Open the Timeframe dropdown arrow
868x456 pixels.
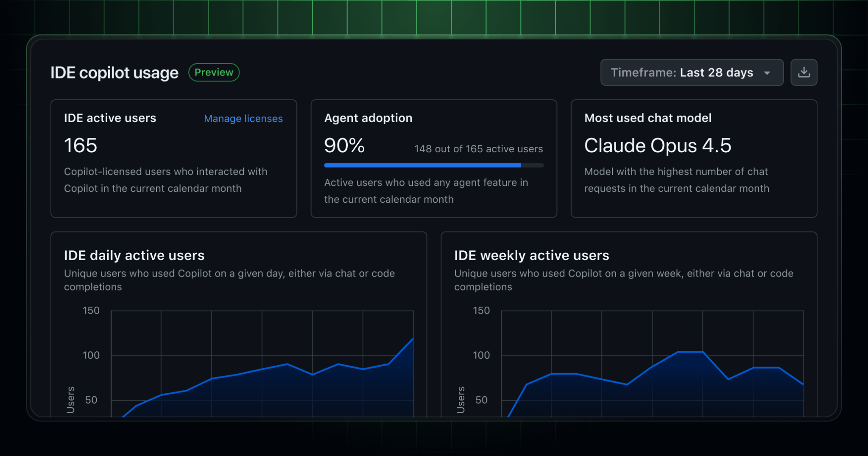(768, 73)
